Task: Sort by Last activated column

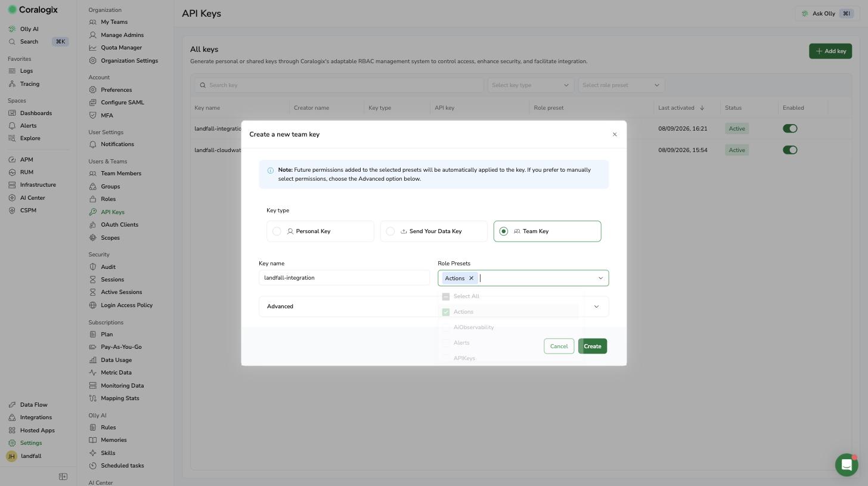Action: tap(680, 108)
